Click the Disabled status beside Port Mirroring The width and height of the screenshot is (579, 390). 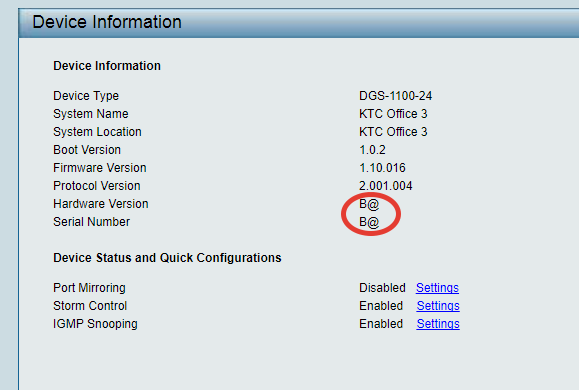[383, 288]
